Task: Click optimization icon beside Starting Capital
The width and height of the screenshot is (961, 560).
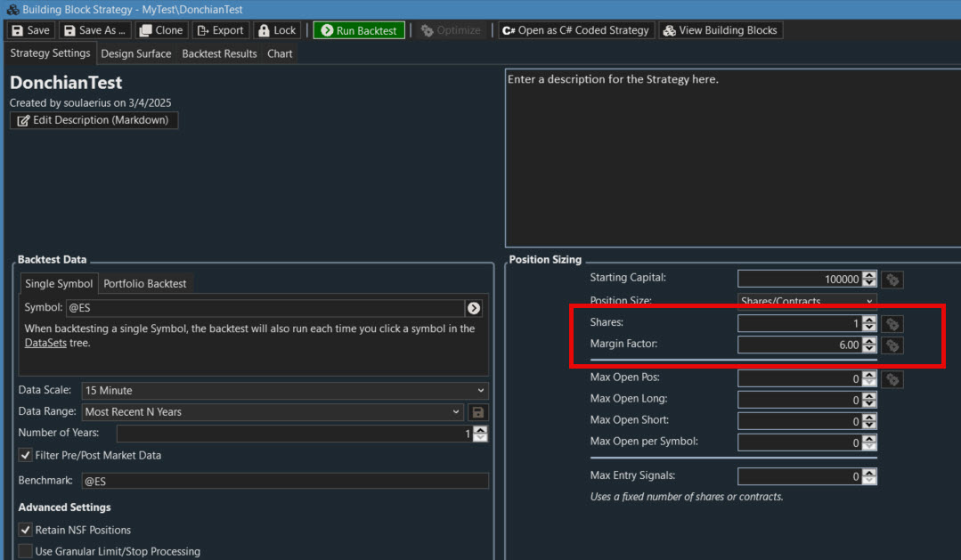Action: coord(892,280)
